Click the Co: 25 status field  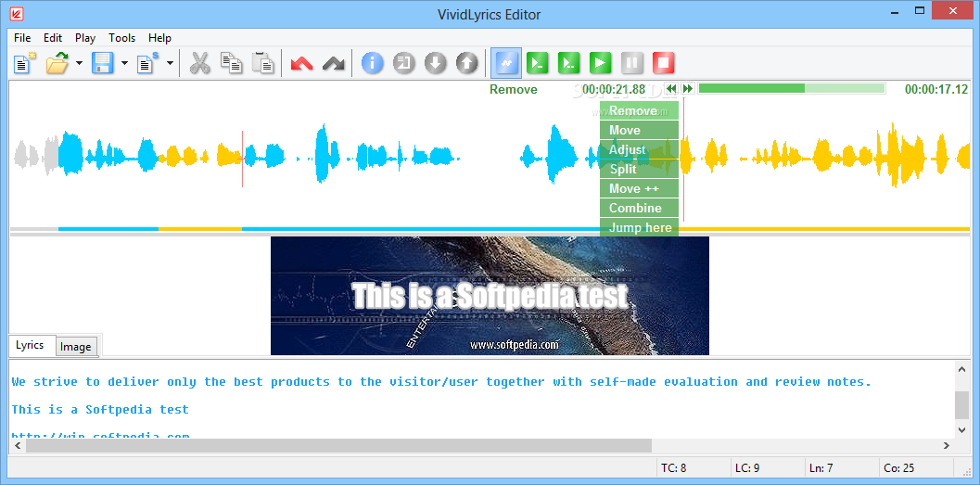(x=915, y=467)
